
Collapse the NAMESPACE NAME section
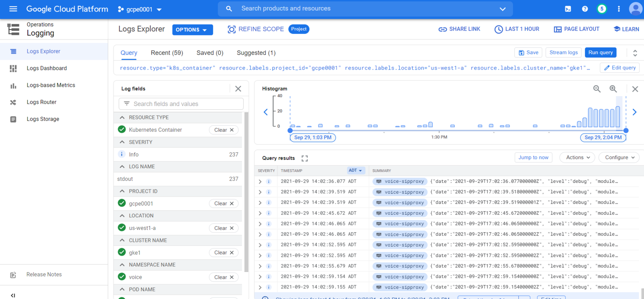pyautogui.click(x=122, y=265)
